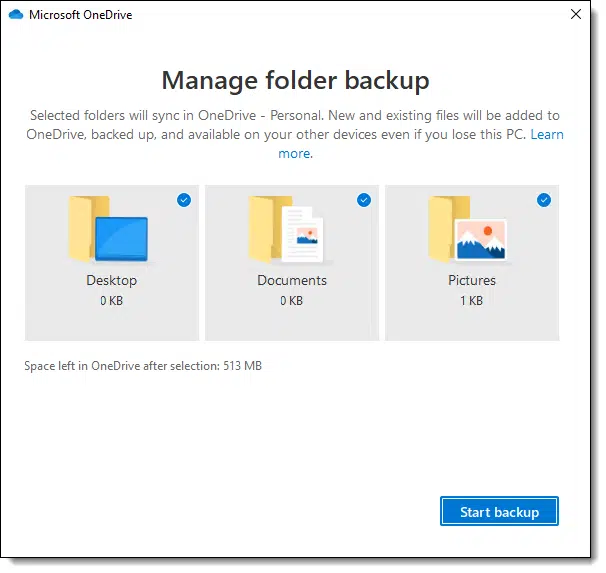This screenshot has height=573, width=606.
Task: Click 'Space left in OneDrive after selection: 513 MB'
Action: tap(143, 366)
